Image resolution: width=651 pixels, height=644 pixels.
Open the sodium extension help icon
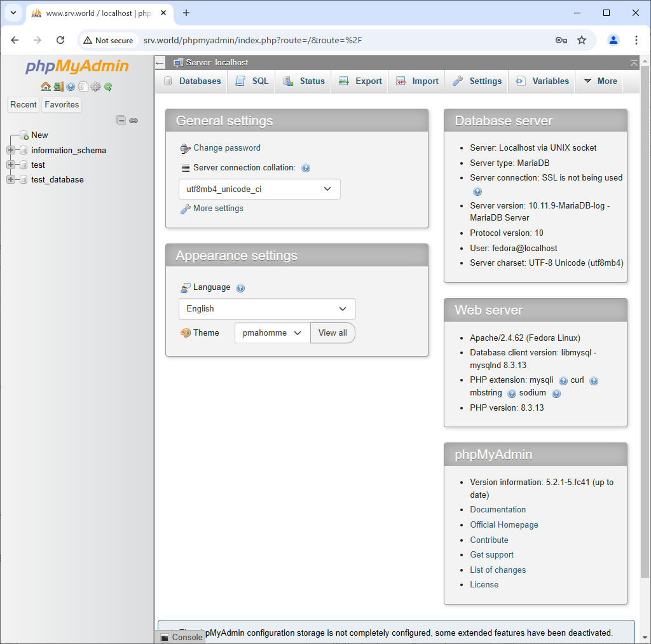click(x=556, y=394)
